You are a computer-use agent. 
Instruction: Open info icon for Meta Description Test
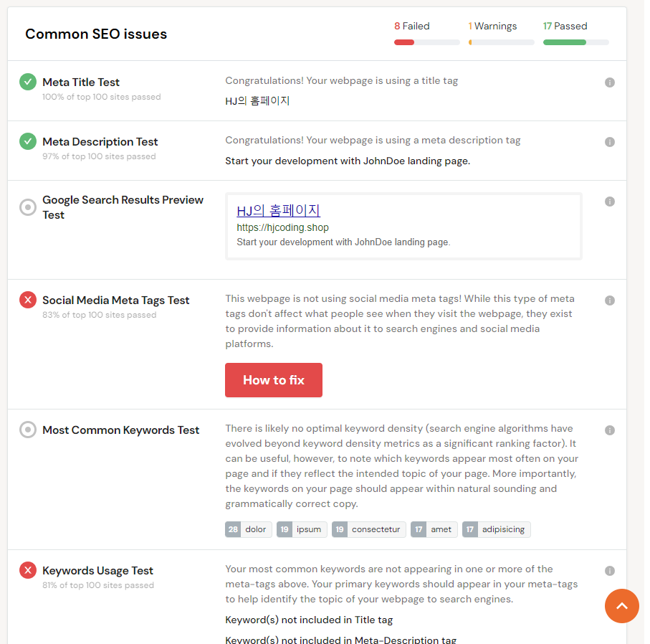(x=609, y=142)
